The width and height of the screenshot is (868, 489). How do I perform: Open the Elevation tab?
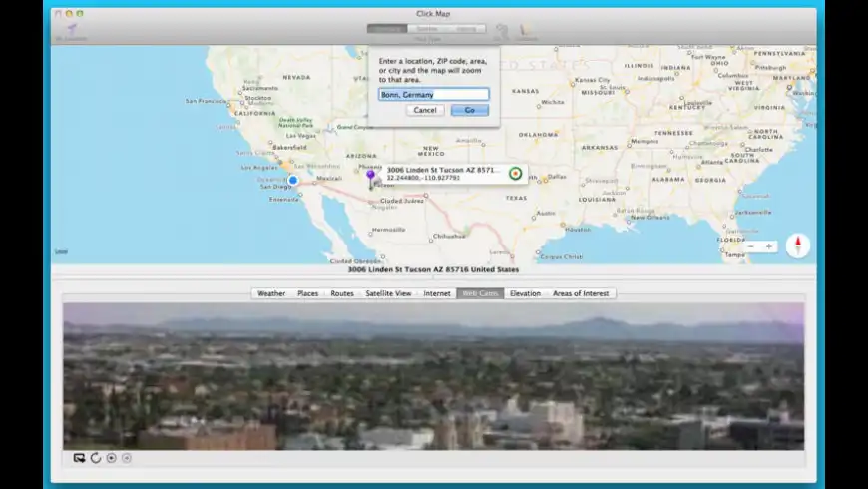point(525,293)
